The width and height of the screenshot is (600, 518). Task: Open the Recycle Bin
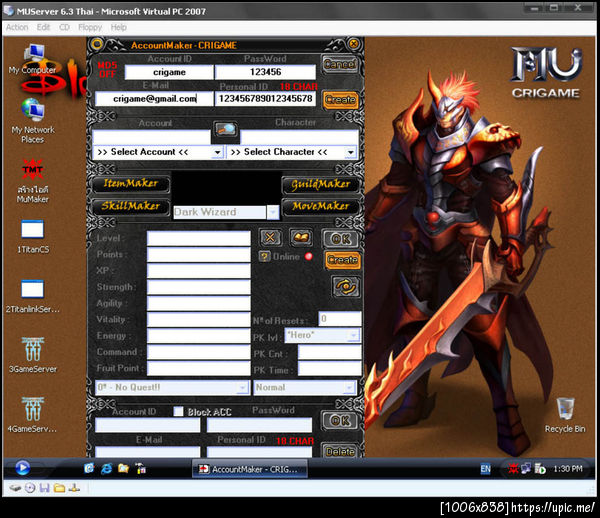point(565,415)
